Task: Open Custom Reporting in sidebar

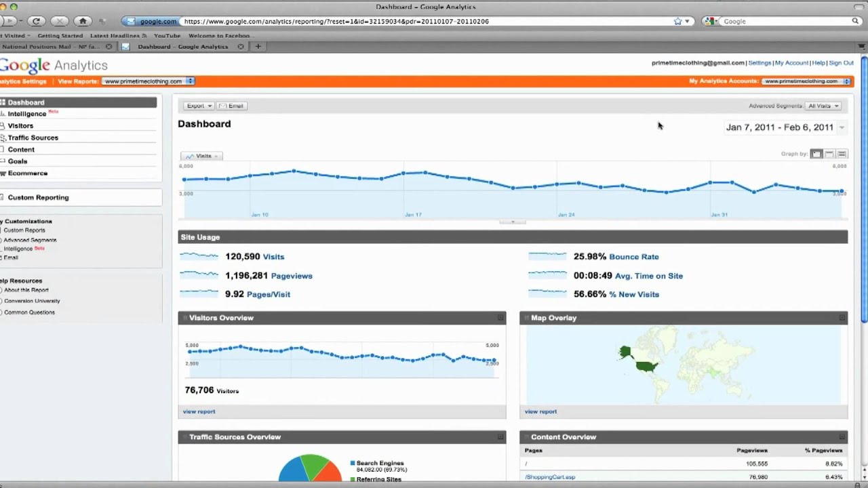Action: 38,197
